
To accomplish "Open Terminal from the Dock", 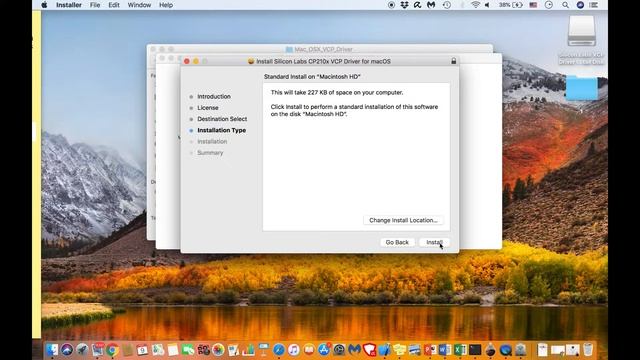I will click(475, 350).
